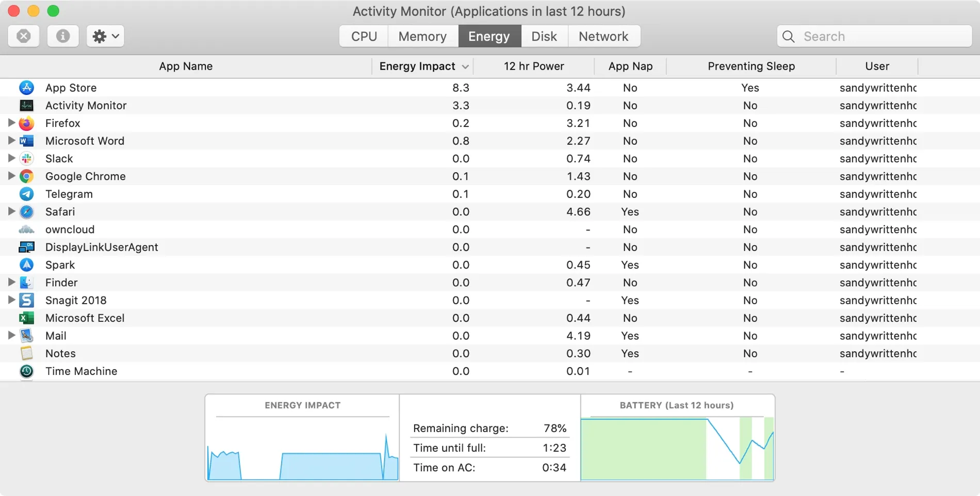Open the gear dropdown chevron

(x=116, y=36)
